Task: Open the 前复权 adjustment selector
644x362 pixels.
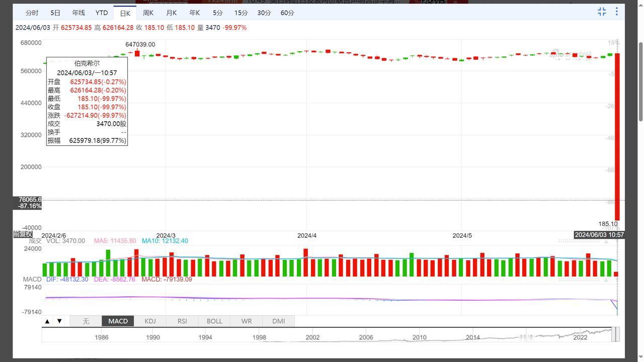Action: 23,234
